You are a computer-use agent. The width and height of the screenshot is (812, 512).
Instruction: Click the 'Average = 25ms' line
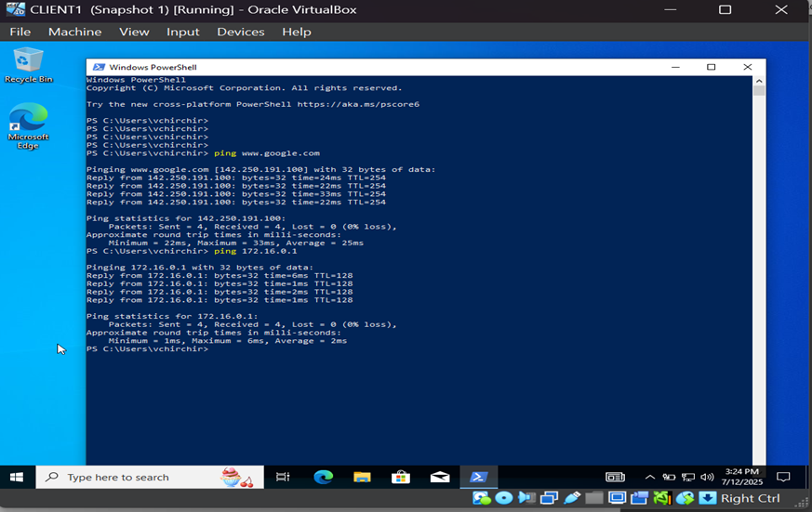point(236,243)
